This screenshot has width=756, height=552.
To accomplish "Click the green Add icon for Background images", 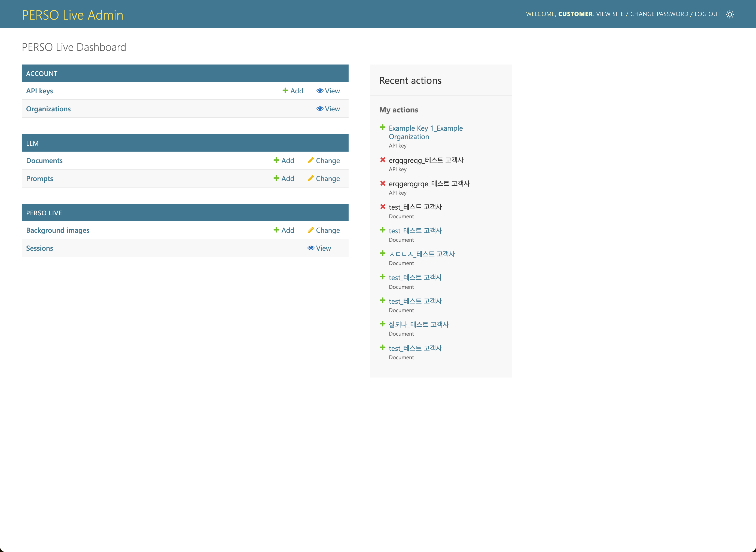I will 276,230.
